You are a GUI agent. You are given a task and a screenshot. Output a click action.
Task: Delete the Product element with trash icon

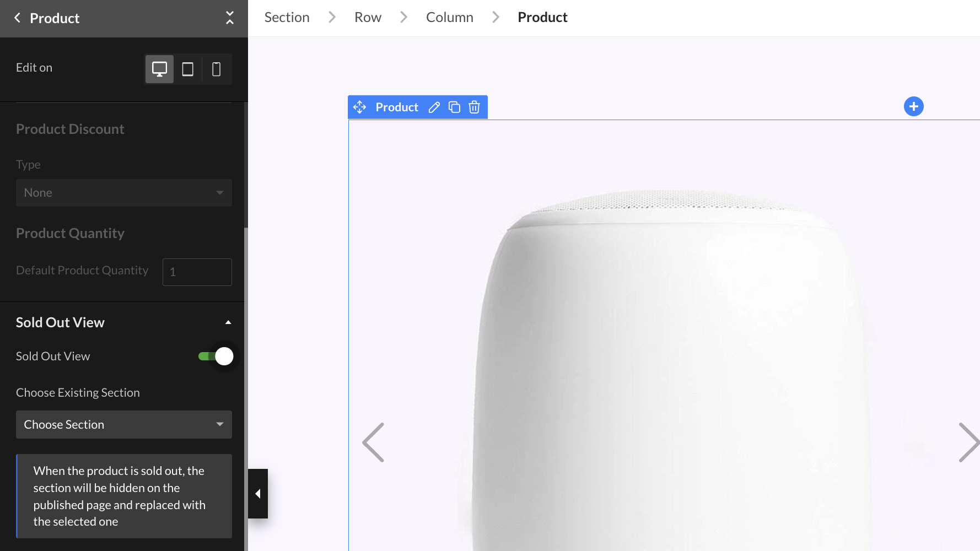pyautogui.click(x=474, y=107)
